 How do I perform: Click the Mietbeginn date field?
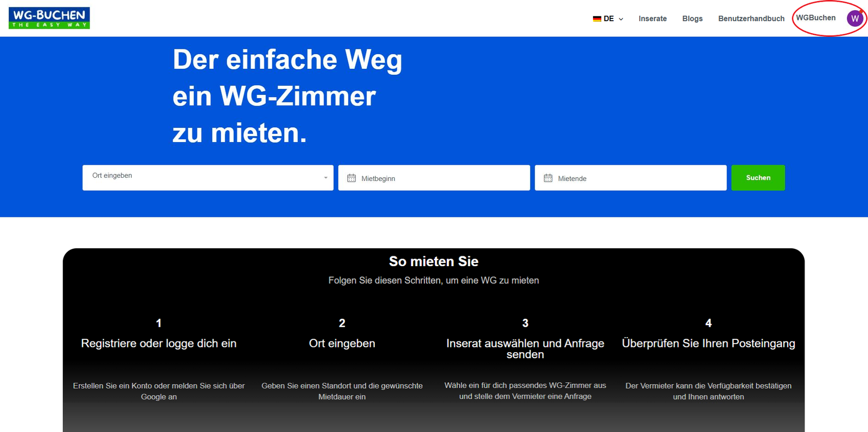click(434, 178)
